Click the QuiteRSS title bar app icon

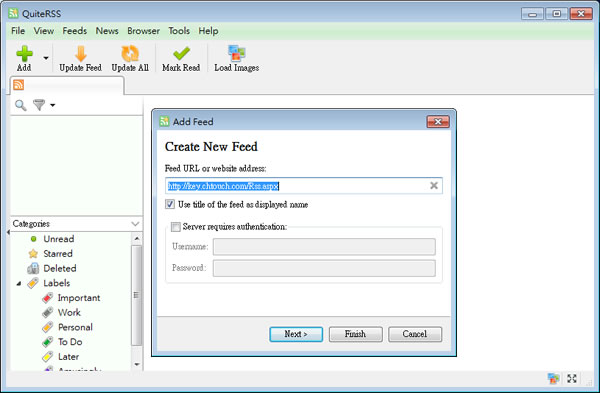(x=13, y=13)
